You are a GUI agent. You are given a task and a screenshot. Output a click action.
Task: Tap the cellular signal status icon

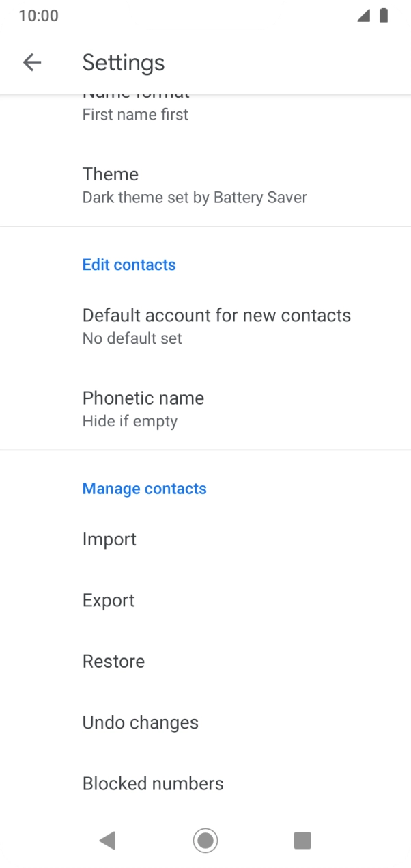coord(363,16)
